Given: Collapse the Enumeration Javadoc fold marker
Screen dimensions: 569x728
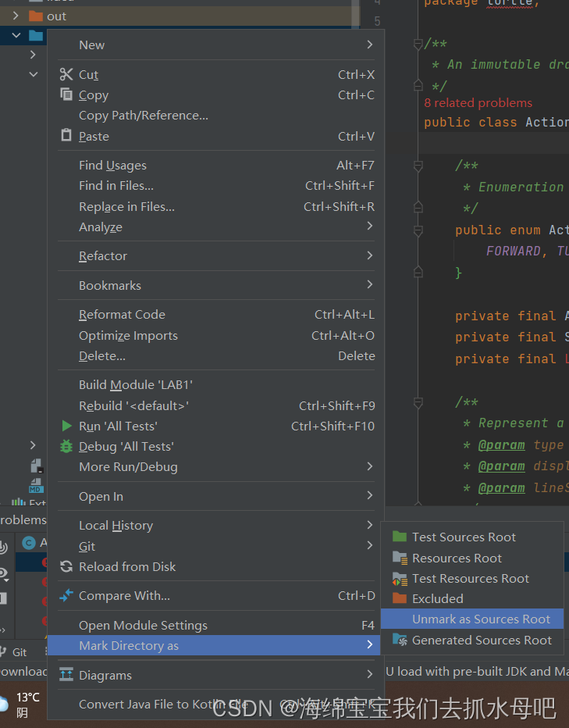Looking at the screenshot, I should [418, 166].
